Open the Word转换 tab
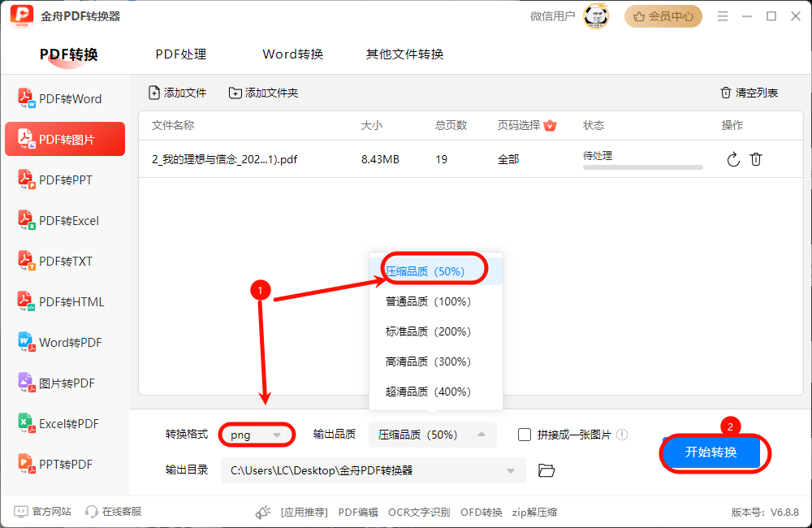Screen dimensions: 812x528 point(292,54)
